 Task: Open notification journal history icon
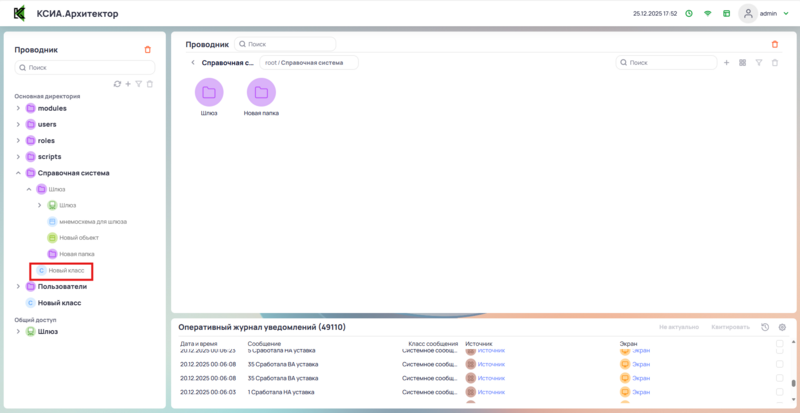tap(765, 327)
